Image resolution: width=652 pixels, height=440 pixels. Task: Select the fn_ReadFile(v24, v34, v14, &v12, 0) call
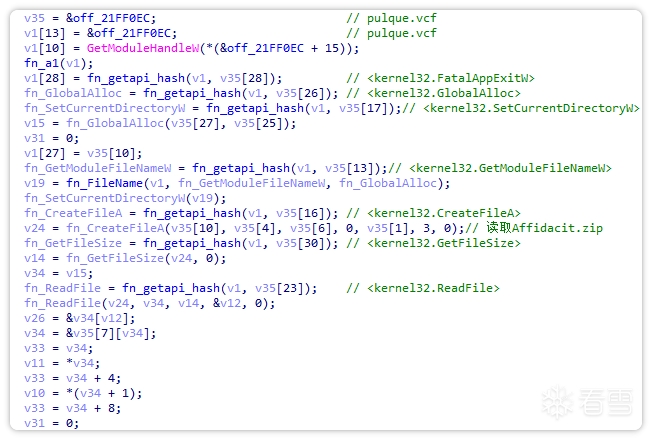tap(150, 303)
